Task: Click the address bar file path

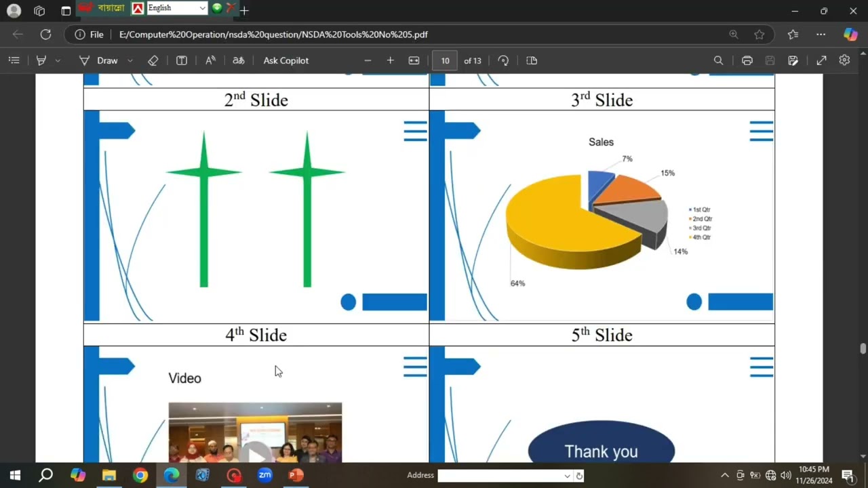Action: pyautogui.click(x=273, y=35)
